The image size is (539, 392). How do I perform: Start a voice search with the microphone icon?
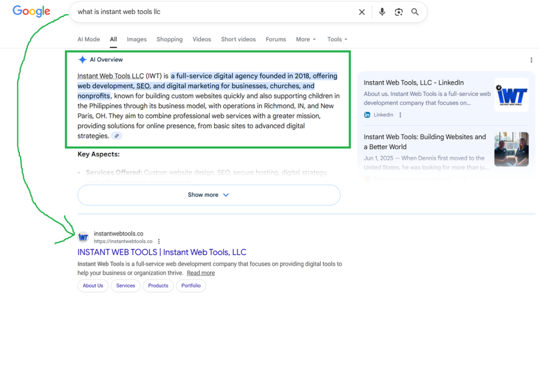point(382,12)
